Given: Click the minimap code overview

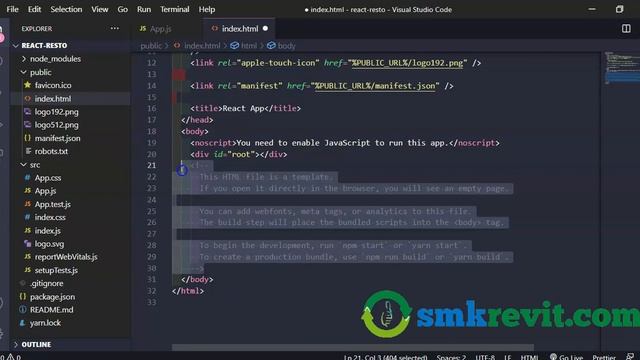Looking at the screenshot, I should pyautogui.click(x=621, y=68).
